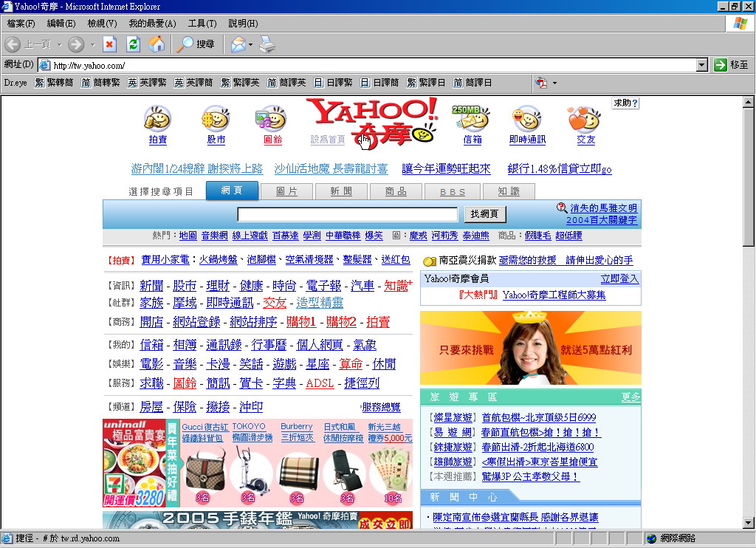Open the stock market (股市) icon

click(216, 119)
